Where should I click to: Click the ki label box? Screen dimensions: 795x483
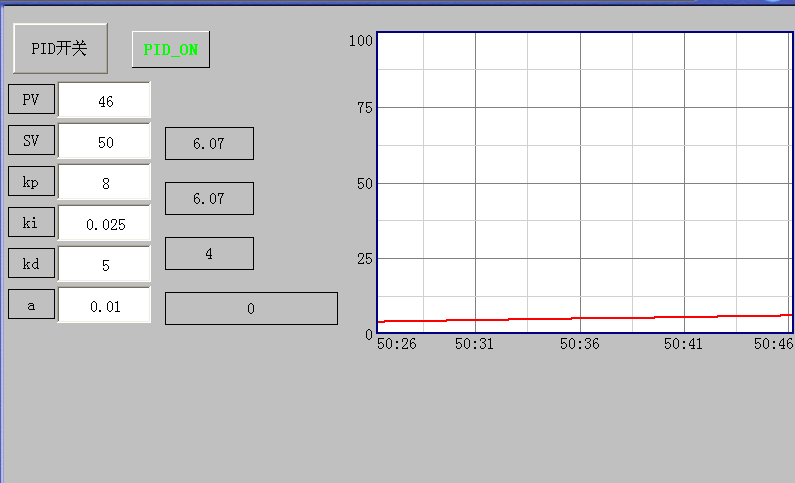[31, 222]
